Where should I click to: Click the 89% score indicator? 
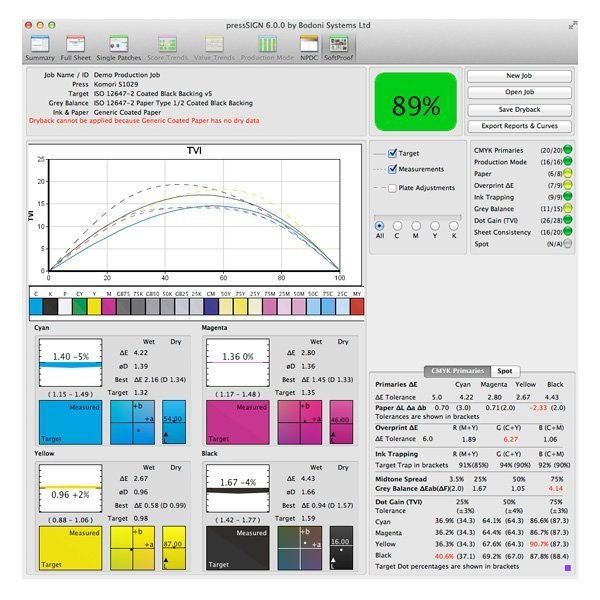[x=415, y=102]
